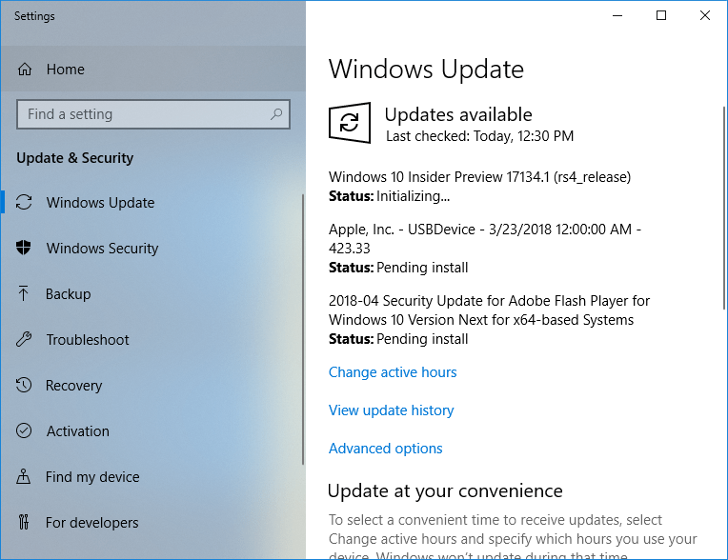This screenshot has width=728, height=560.
Task: Click the Windows Update page heading
Action: [x=426, y=70]
